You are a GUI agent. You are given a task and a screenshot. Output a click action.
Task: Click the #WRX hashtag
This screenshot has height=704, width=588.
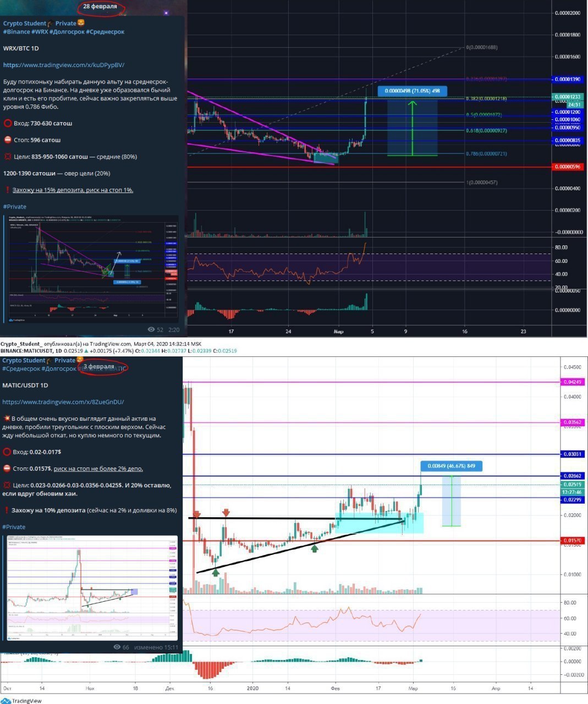click(x=40, y=32)
